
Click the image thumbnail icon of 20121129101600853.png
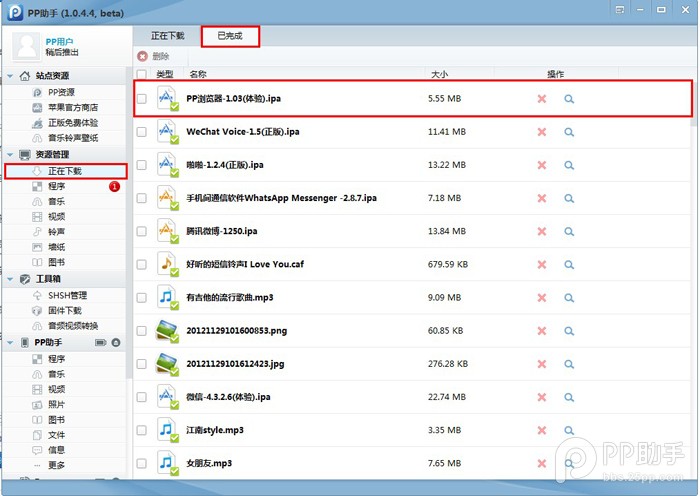[x=168, y=330]
